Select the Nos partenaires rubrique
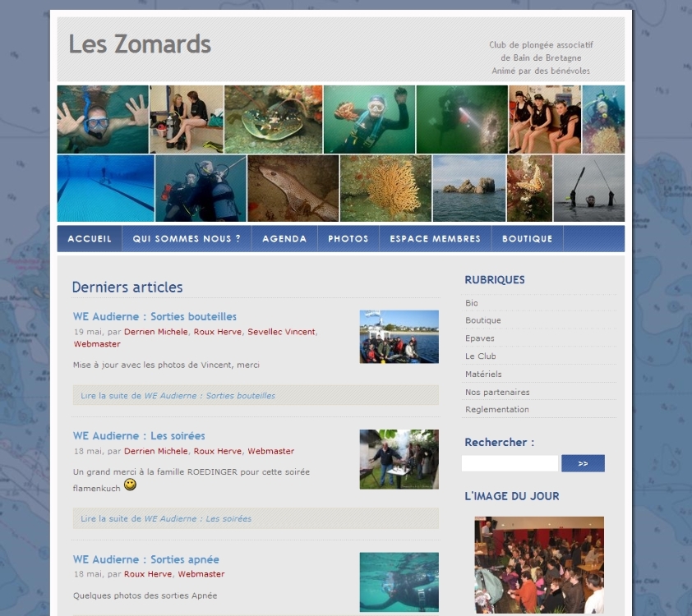Screen dimensions: 692x616 497,392
